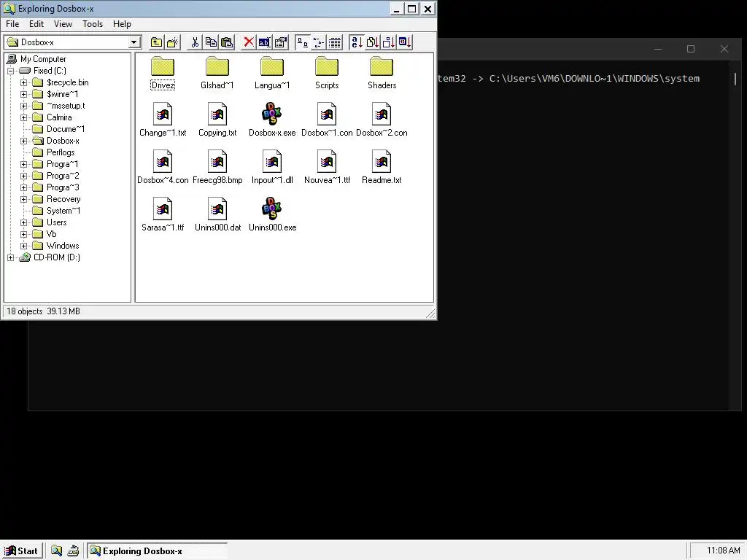Image resolution: width=747 pixels, height=560 pixels.
Task: Open the View menu
Action: point(63,24)
